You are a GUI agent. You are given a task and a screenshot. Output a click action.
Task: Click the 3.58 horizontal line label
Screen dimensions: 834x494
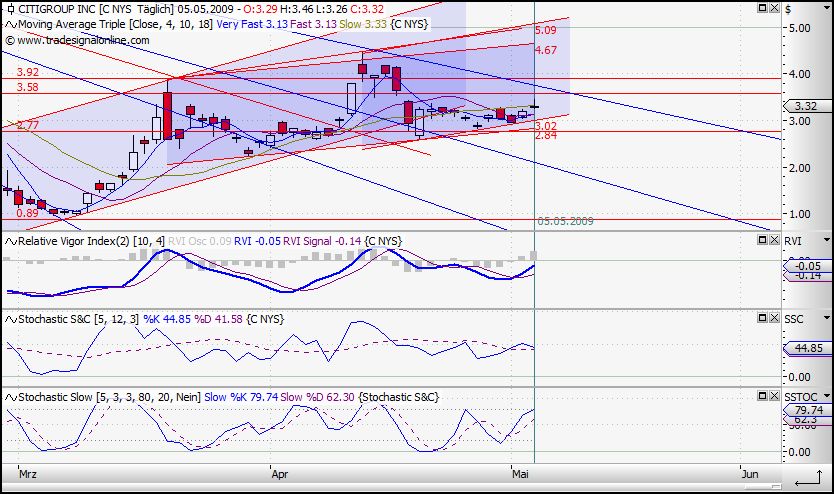pyautogui.click(x=28, y=87)
